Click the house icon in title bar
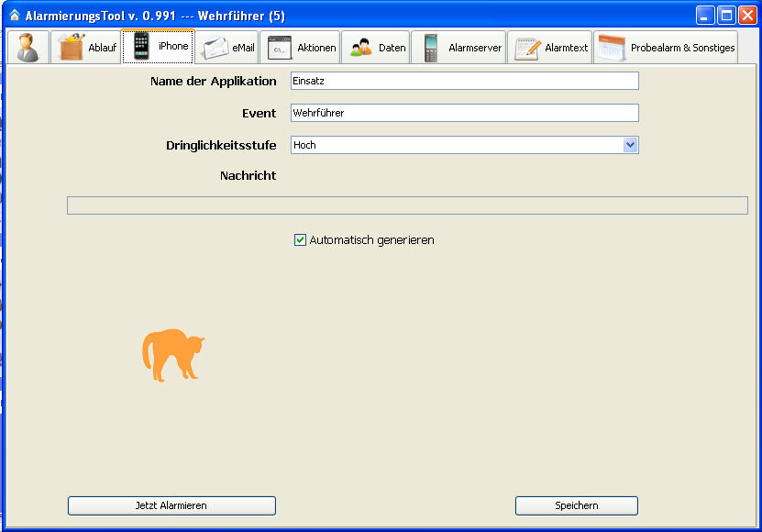Viewport: 762px width, 532px height. point(15,16)
